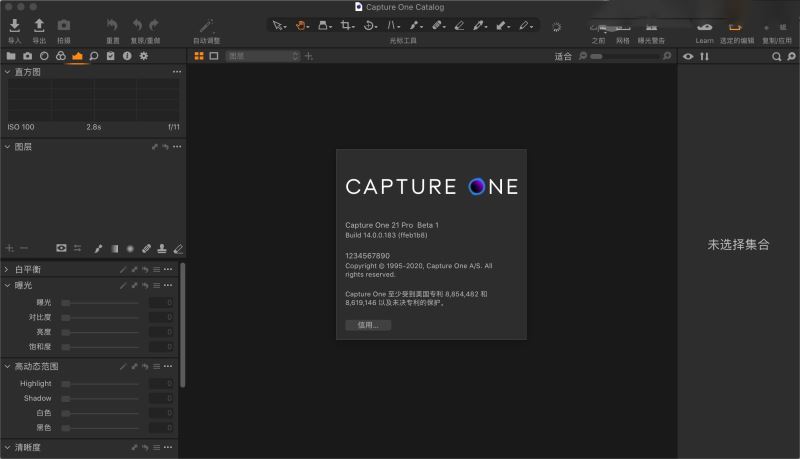Image resolution: width=800 pixels, height=459 pixels.
Task: Select the Crop tool in cursor tools
Action: [345, 26]
